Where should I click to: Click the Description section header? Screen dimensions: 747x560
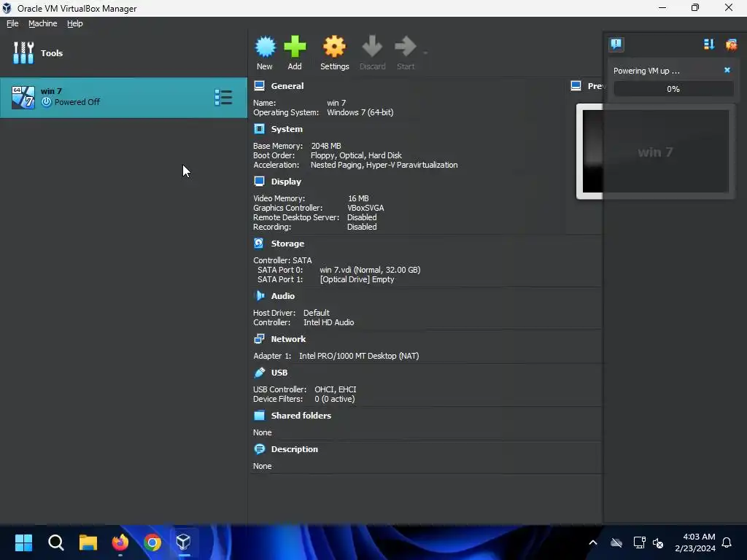(294, 449)
